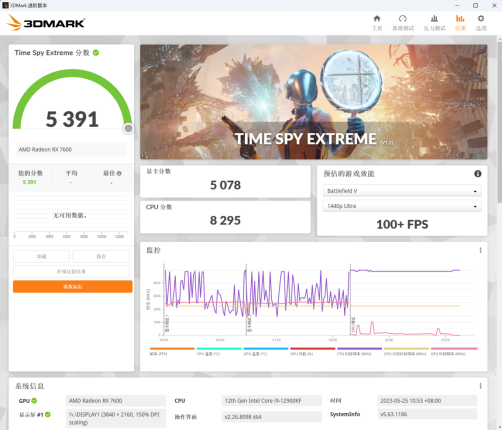This screenshot has height=431, width=502.
Task: Toggle the 帧率 (FPS) legend line
Action: point(172,351)
